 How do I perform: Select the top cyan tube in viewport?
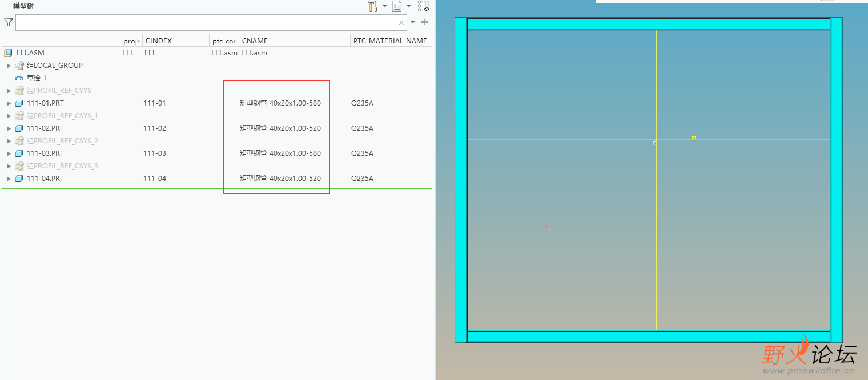tap(649, 23)
